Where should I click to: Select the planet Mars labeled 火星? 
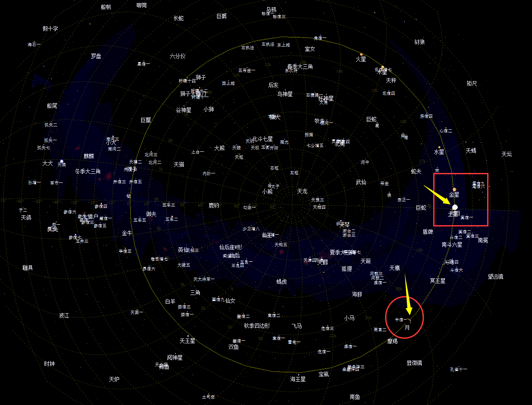pos(361,59)
